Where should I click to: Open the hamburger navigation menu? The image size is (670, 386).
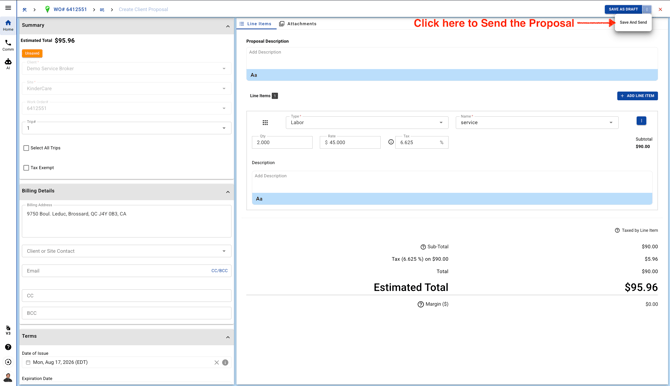click(x=8, y=8)
